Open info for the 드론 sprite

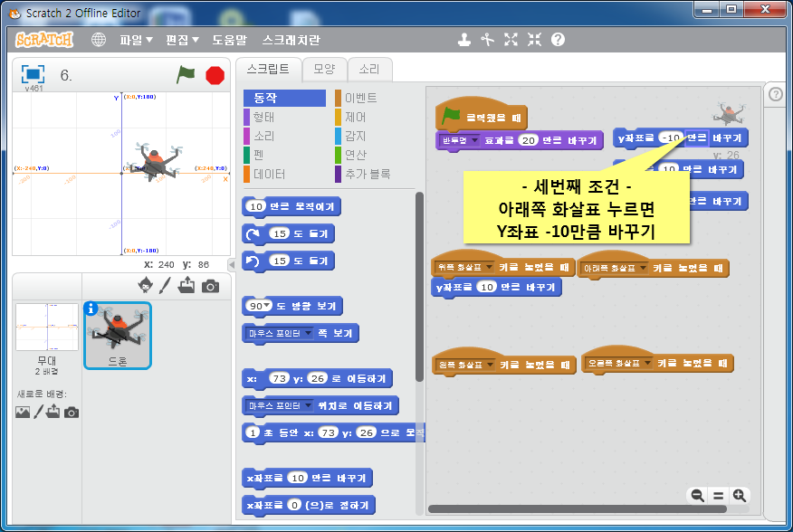(x=91, y=308)
